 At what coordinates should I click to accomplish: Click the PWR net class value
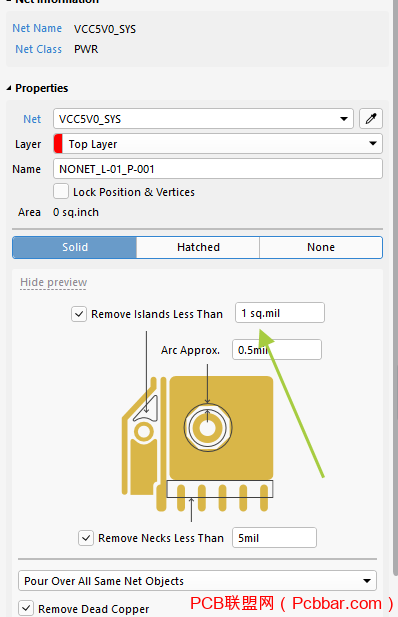[x=86, y=49]
